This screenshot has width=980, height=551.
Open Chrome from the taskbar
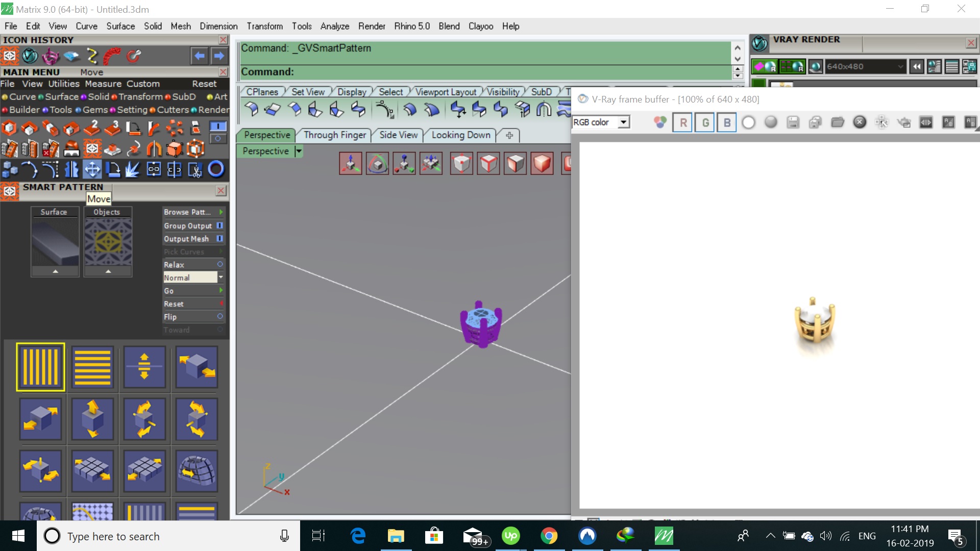coord(549,536)
